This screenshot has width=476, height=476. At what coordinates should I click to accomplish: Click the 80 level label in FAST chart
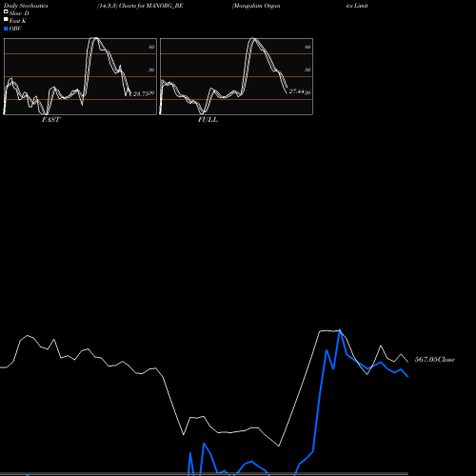151,48
